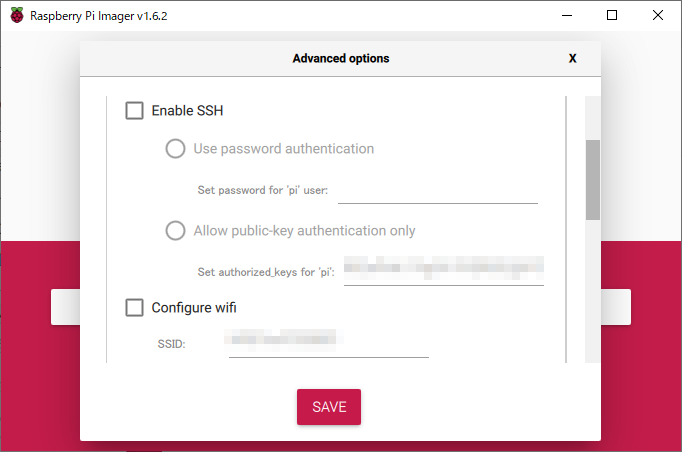Tick the Configure wifi checkbox
The width and height of the screenshot is (682, 452).
(x=135, y=308)
